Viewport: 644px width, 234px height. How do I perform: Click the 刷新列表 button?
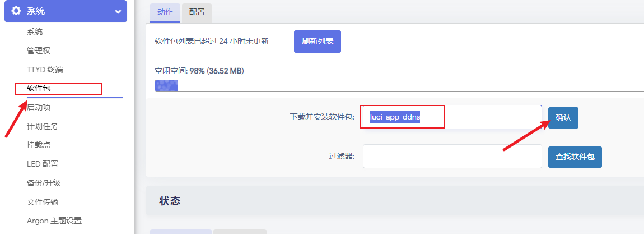click(x=318, y=41)
